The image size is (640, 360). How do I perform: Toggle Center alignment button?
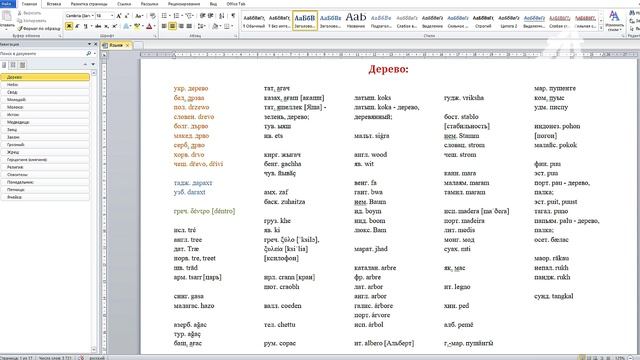[173, 26]
